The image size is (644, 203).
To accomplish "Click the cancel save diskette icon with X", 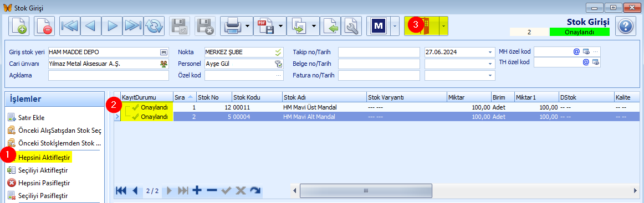I will tap(205, 26).
